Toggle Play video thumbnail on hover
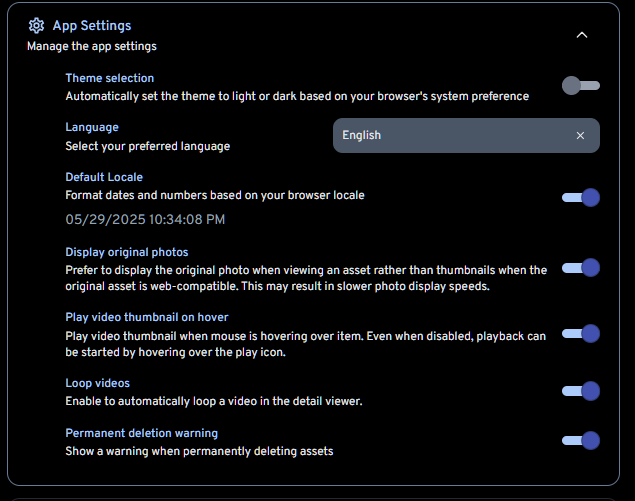635x501 pixels. click(x=580, y=333)
